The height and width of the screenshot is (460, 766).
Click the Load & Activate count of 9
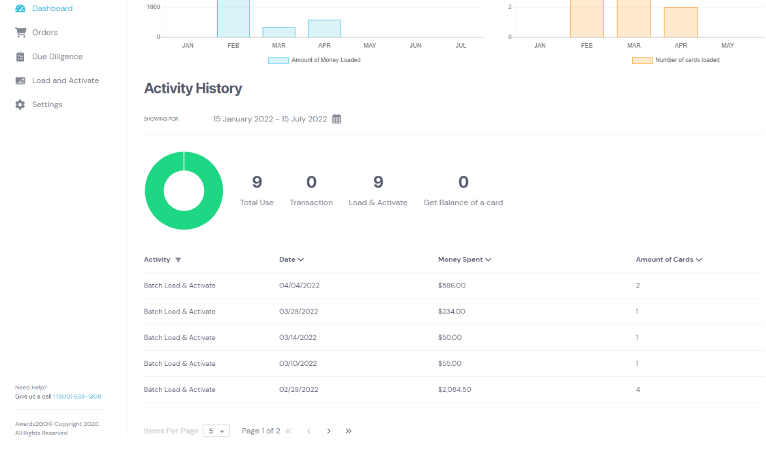pos(378,182)
